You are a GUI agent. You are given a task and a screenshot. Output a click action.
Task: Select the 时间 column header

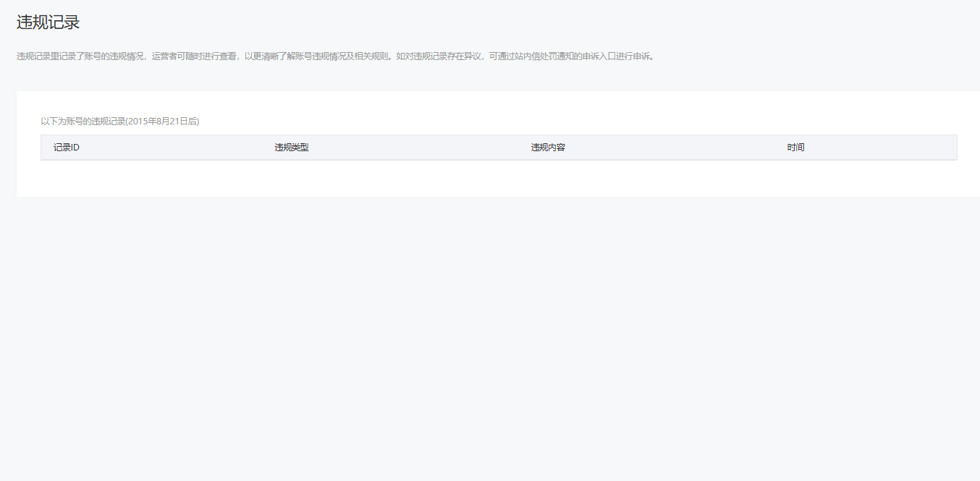(x=795, y=148)
